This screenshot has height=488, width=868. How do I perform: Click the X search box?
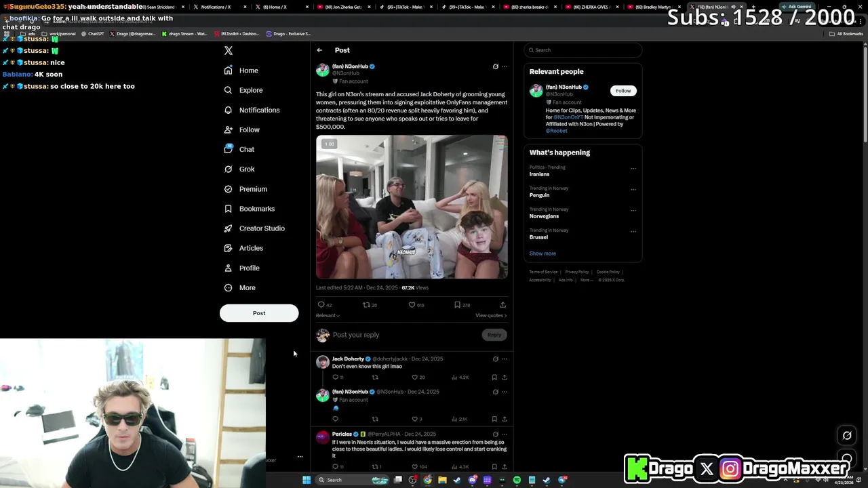pyautogui.click(x=583, y=50)
